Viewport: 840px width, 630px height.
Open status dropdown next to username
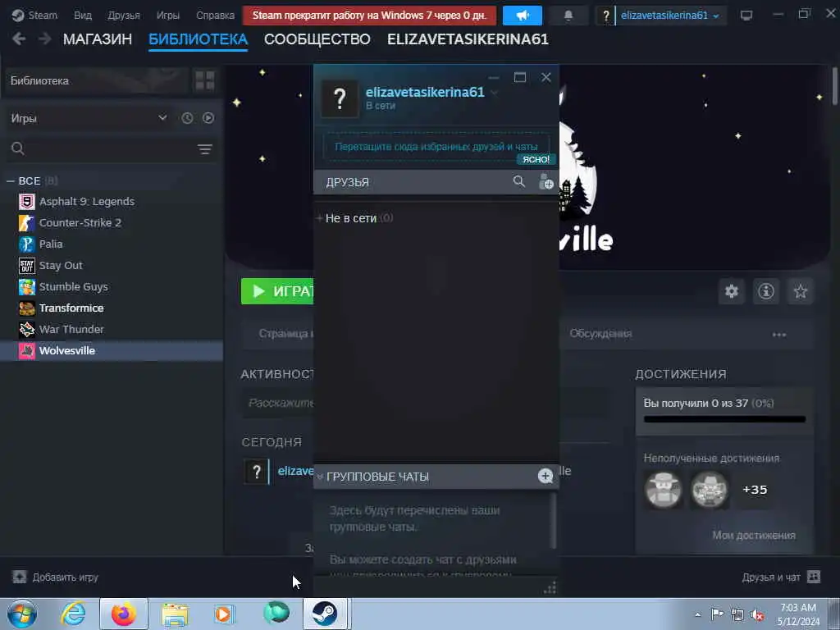coord(494,93)
